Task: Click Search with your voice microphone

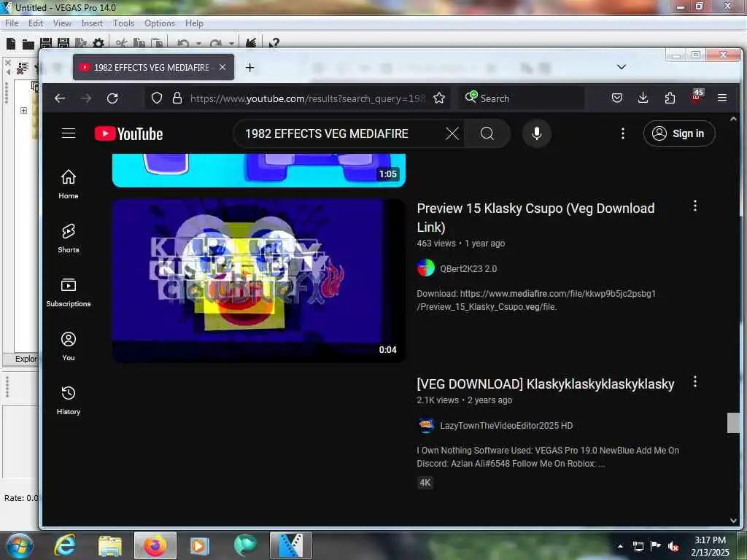Action: [x=537, y=134]
